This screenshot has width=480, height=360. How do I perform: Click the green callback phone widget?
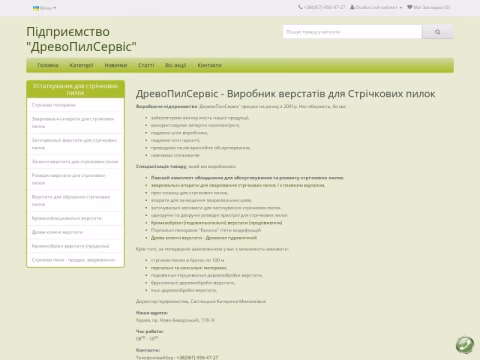point(465,345)
